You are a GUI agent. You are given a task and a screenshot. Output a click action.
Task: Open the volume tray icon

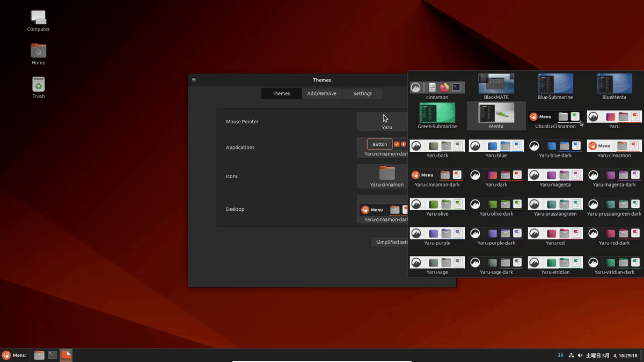coord(580,355)
